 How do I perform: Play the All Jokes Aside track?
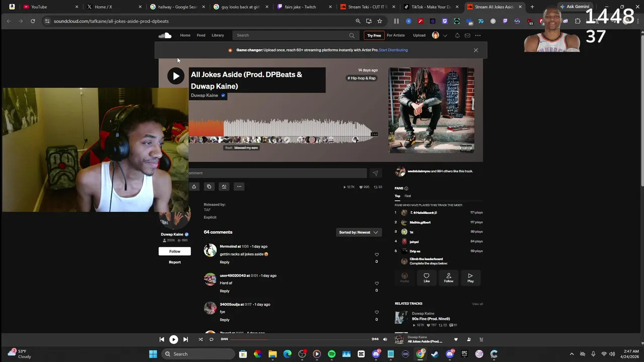[176, 76]
